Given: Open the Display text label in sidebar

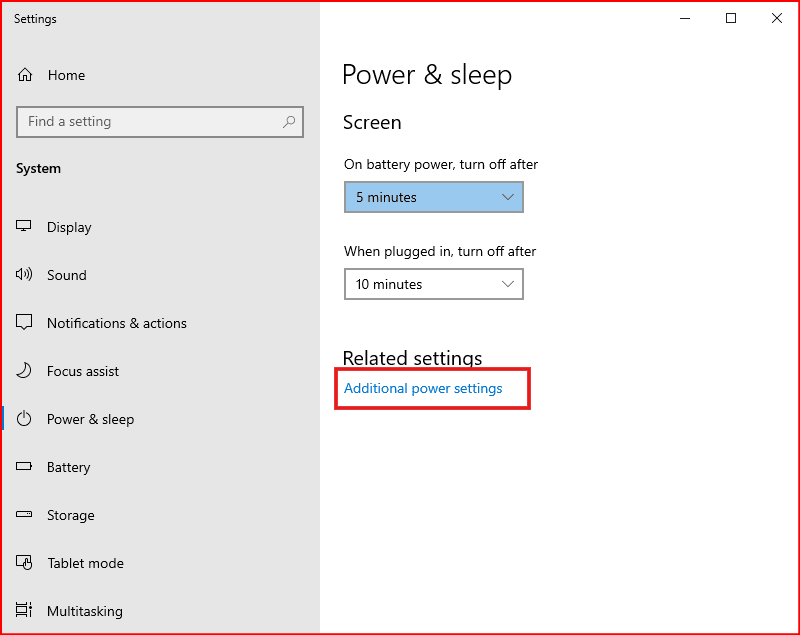Looking at the screenshot, I should click(69, 227).
